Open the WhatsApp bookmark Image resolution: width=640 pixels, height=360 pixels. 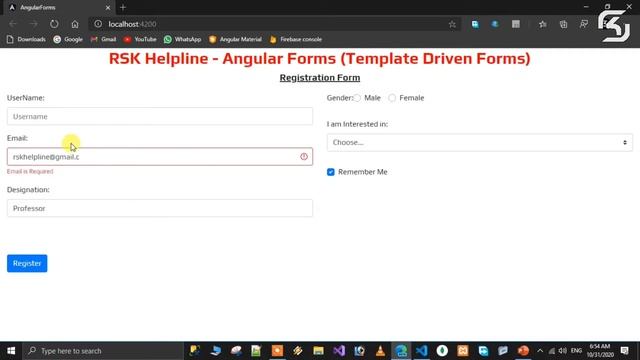[x=182, y=39]
